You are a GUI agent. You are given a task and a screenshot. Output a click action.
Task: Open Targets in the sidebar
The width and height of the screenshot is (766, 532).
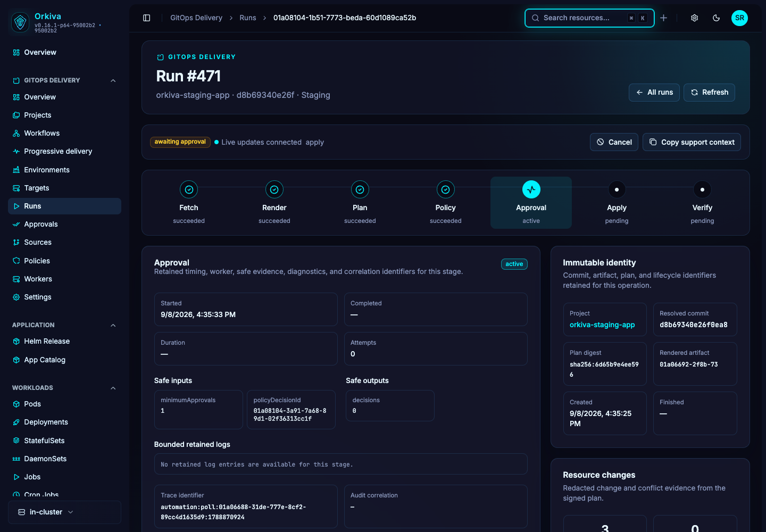(x=64, y=188)
